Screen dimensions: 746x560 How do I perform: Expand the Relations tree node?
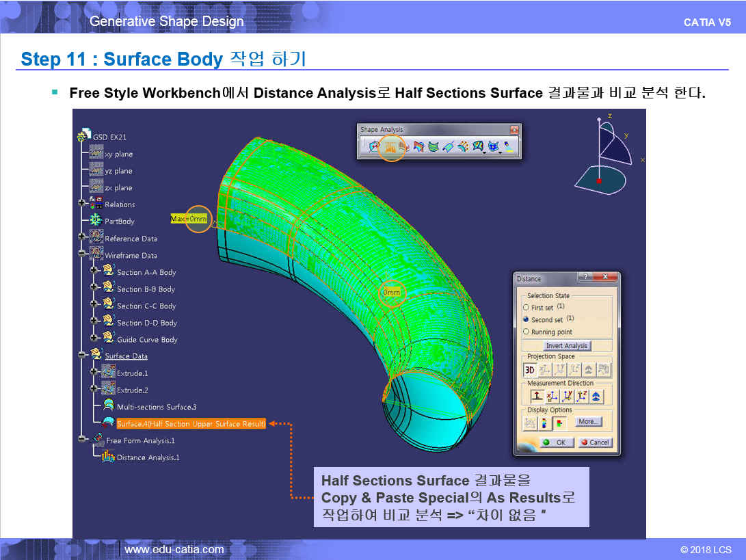tap(82, 204)
